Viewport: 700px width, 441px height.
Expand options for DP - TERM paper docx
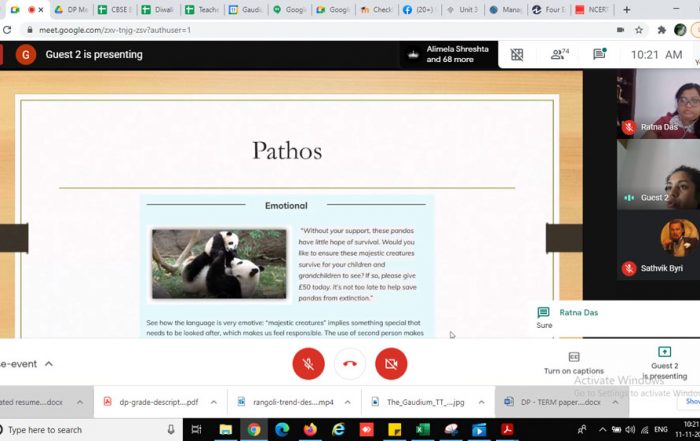(615, 402)
